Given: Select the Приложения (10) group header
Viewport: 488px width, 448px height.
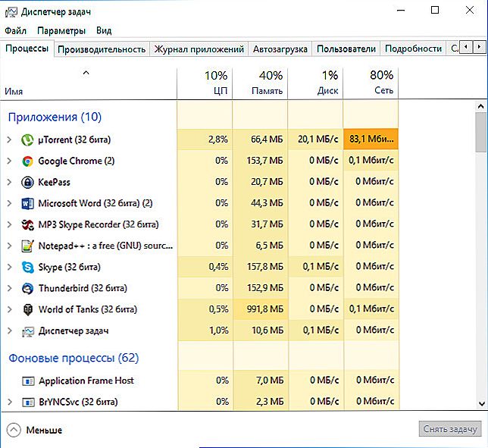Looking at the screenshot, I should click(55, 117).
